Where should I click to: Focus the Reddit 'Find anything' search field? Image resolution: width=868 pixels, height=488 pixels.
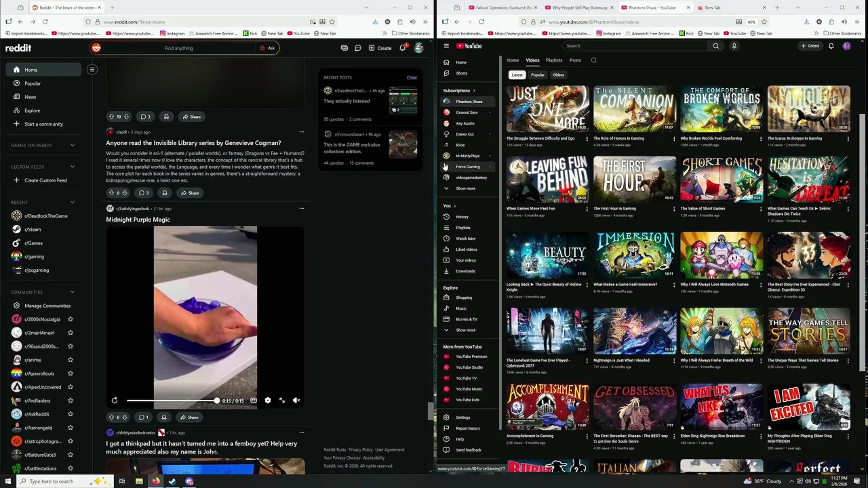click(178, 48)
